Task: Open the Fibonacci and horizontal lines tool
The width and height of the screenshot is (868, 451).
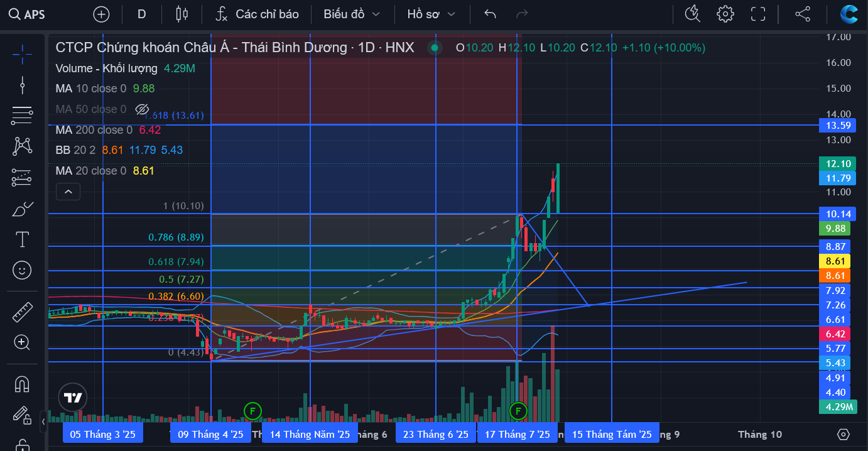Action: click(22, 115)
